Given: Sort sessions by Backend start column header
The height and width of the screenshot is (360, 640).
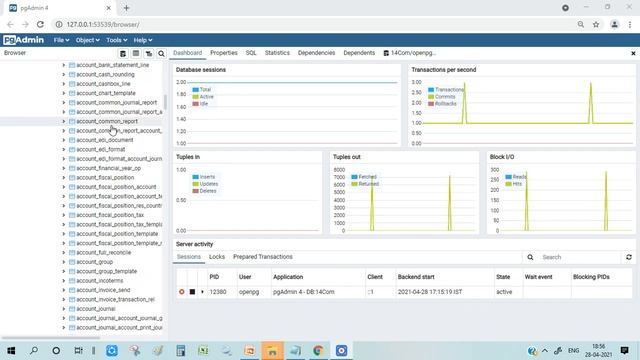Looking at the screenshot, I should tap(416, 277).
